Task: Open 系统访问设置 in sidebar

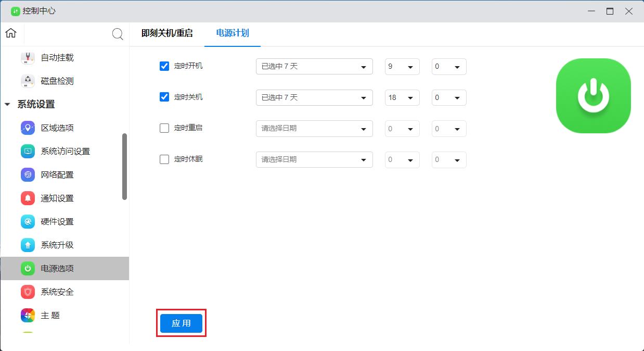Action: click(x=65, y=152)
